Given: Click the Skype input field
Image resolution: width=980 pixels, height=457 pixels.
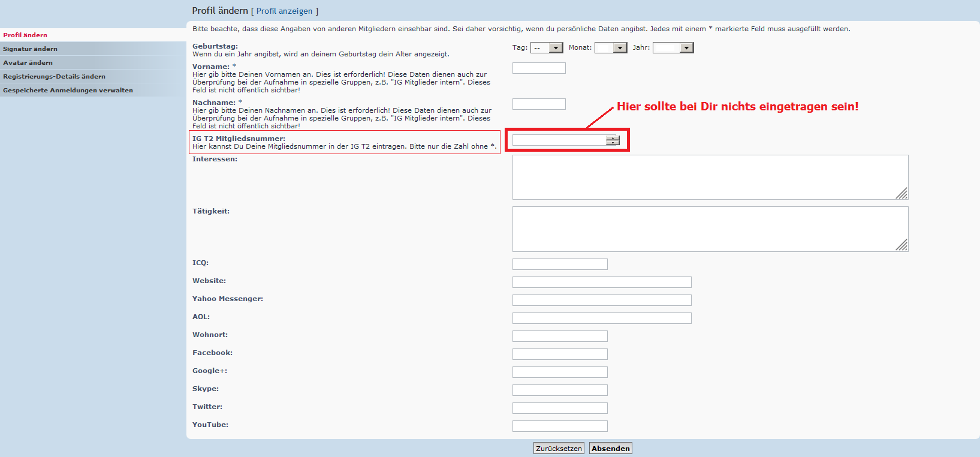Looking at the screenshot, I should 560,390.
